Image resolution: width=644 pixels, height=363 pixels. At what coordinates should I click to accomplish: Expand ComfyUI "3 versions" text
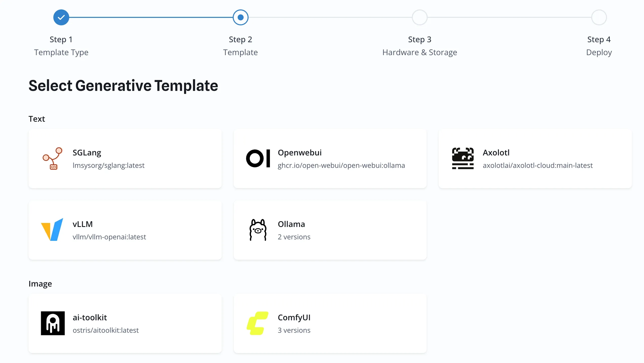(294, 330)
